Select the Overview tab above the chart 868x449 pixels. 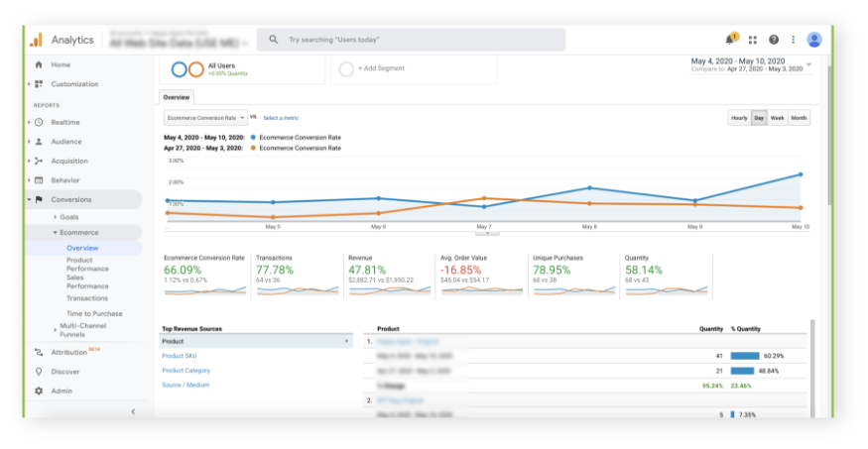click(x=177, y=98)
